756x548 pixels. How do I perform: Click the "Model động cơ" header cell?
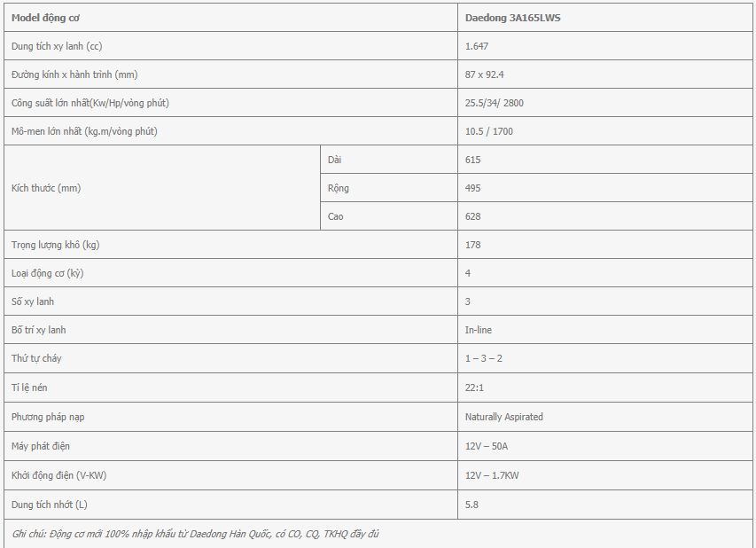[46, 18]
